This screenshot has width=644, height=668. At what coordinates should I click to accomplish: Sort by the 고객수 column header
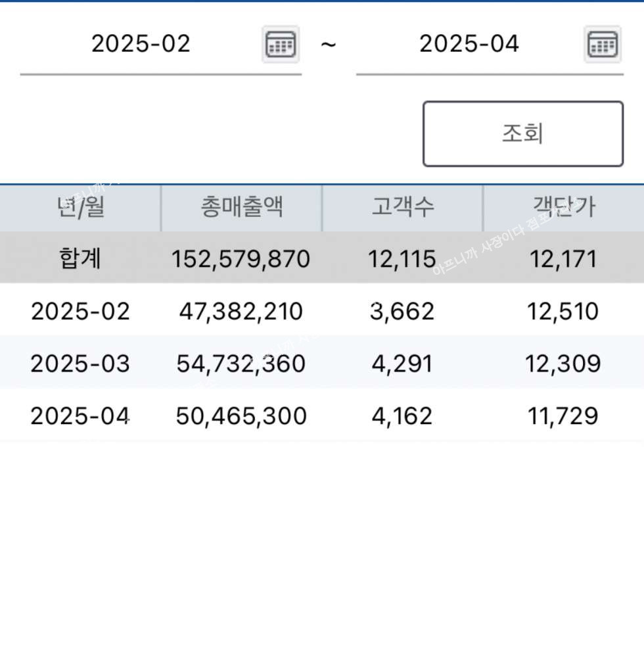pos(402,208)
